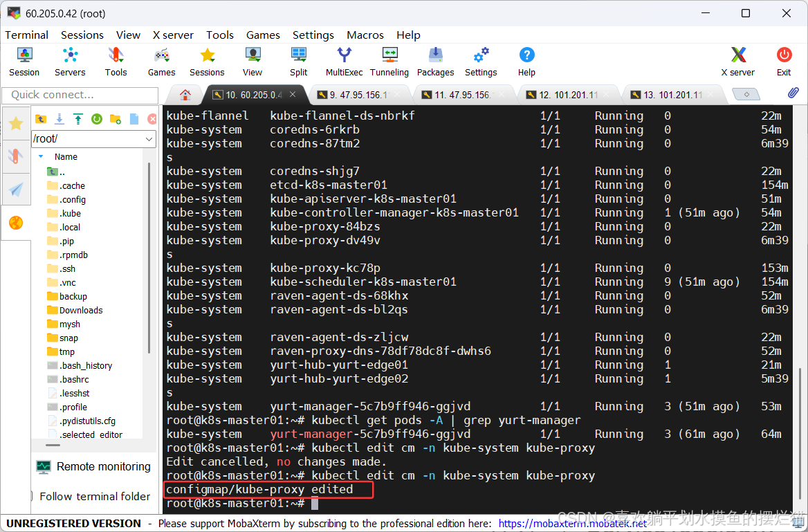The width and height of the screenshot is (808, 532).
Task: Click the SFTP download icon
Action: (x=59, y=119)
